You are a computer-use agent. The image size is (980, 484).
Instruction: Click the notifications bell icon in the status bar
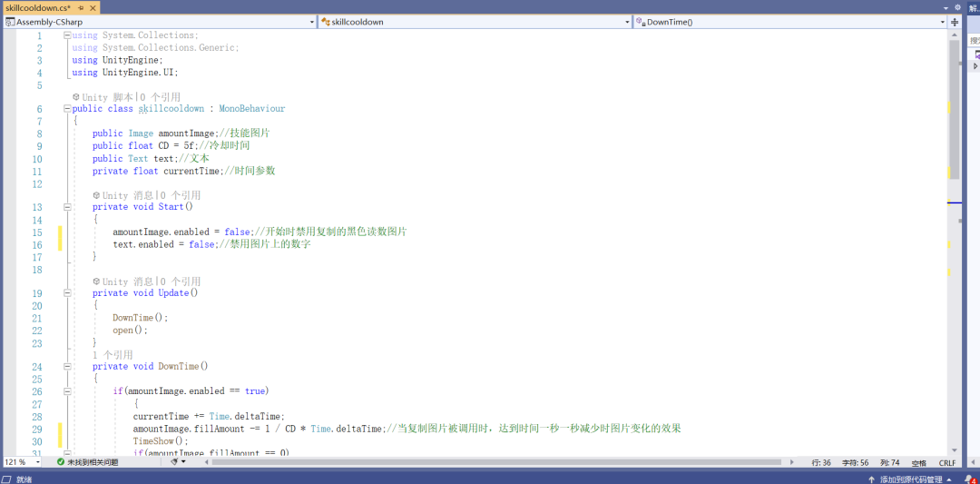tap(969, 479)
